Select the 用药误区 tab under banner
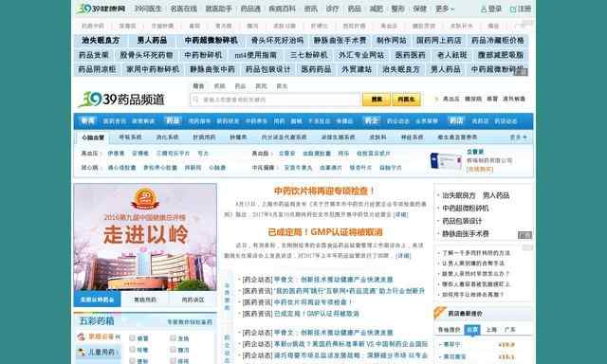 coord(193,300)
